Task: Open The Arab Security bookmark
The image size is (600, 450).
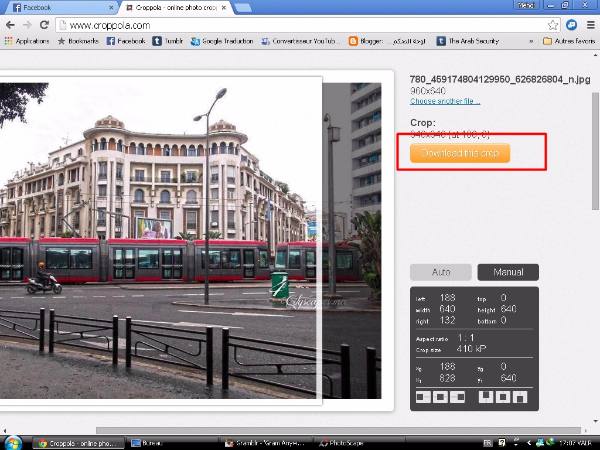Action: click(x=468, y=41)
